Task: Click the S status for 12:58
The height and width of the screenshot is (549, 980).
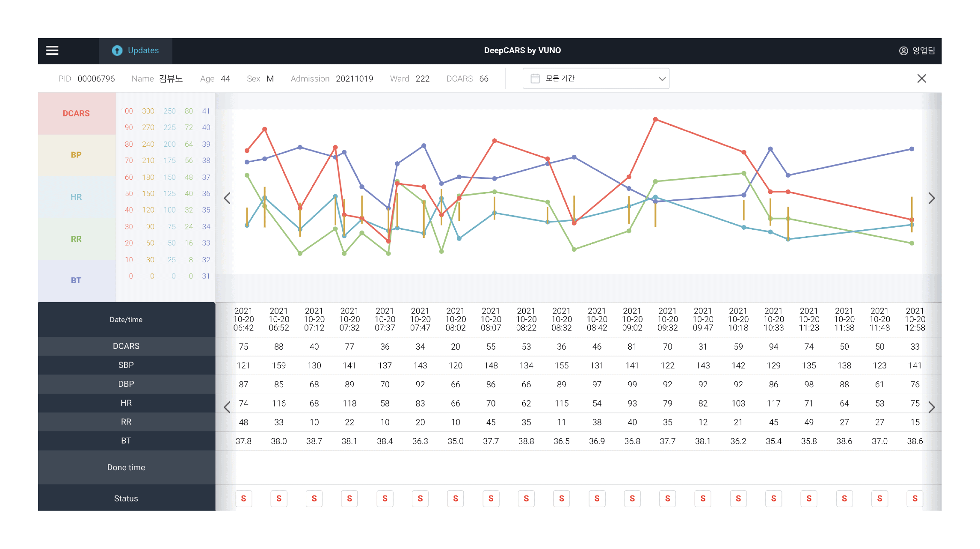Action: (x=915, y=499)
